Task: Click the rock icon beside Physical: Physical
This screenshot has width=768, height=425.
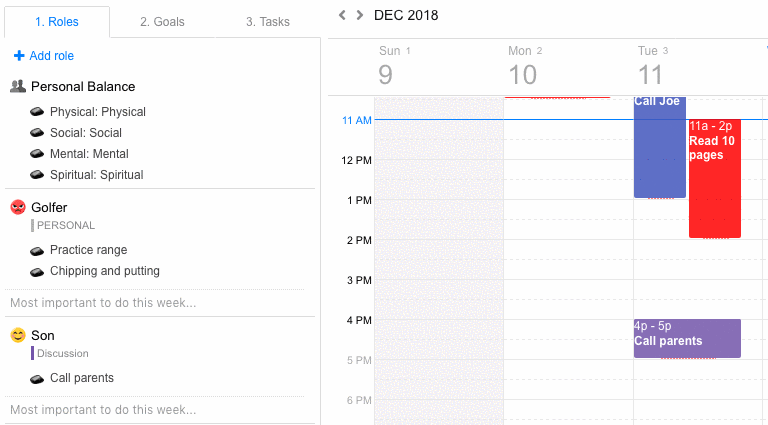Action: click(38, 112)
